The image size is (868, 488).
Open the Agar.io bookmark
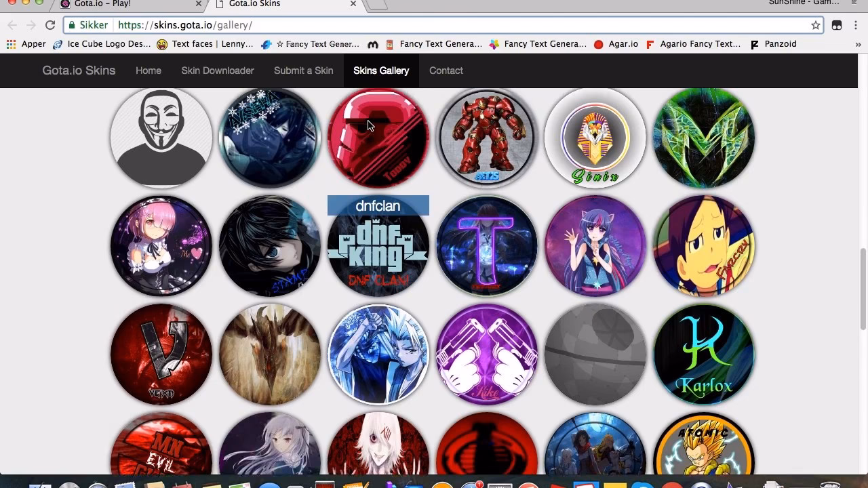(x=616, y=44)
